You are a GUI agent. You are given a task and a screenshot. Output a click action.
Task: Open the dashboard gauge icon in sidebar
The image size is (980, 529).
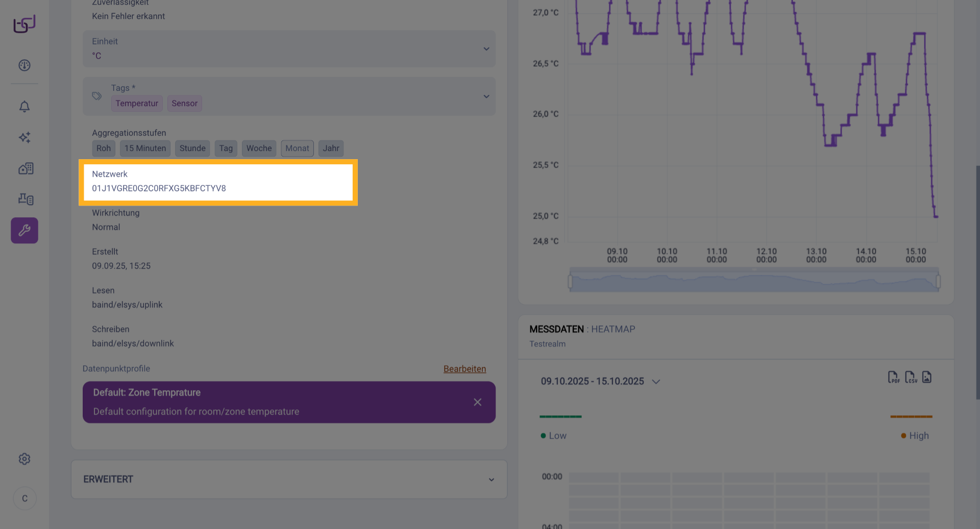(x=24, y=65)
